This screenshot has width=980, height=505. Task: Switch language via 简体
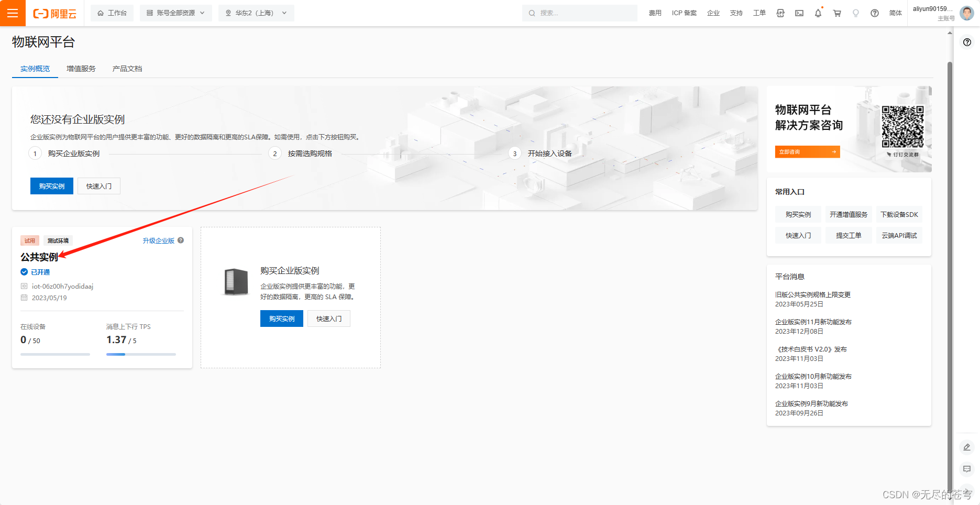pos(896,13)
